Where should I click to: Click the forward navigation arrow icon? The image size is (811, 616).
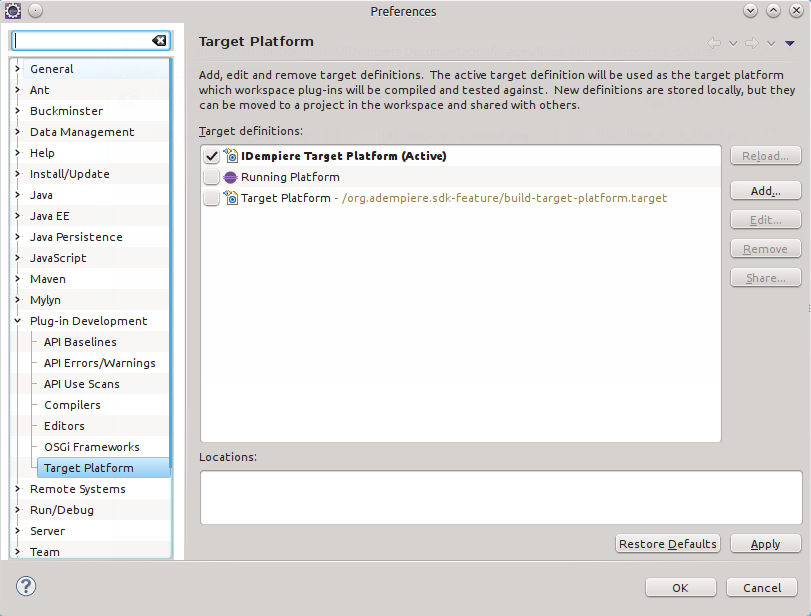pyautogui.click(x=751, y=43)
